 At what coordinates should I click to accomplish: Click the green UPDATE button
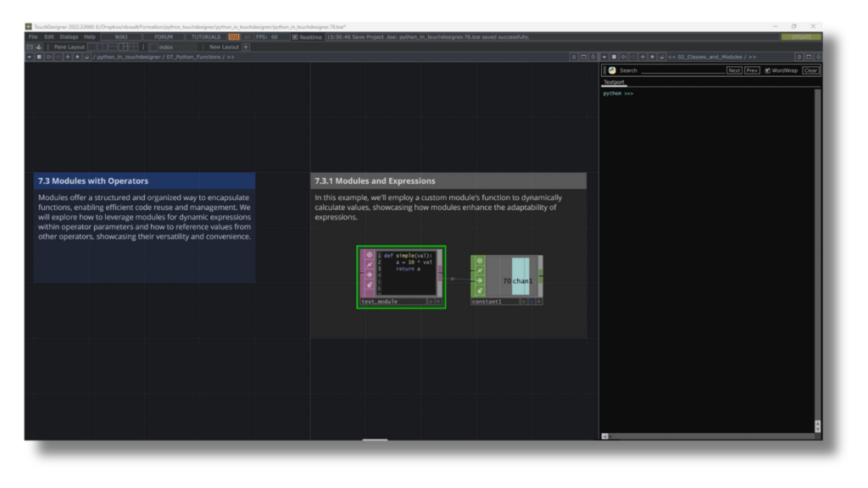pos(800,37)
